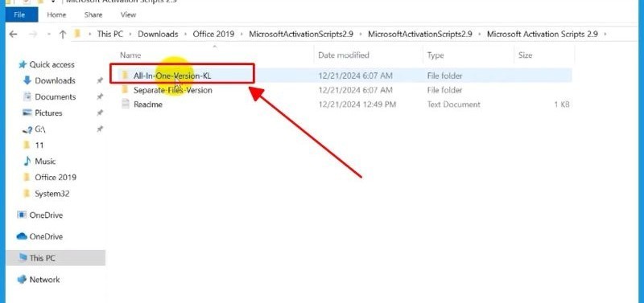Screen dimensions: 644x303
Task: Select Network in navigation pane
Action: point(44,280)
